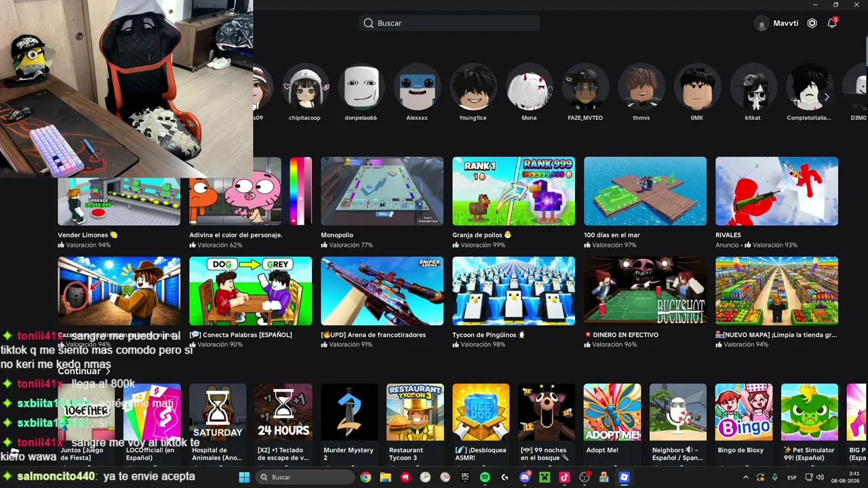Open Desbloquea ASMR game thumbnail
The width and height of the screenshot is (868, 488).
tap(481, 412)
